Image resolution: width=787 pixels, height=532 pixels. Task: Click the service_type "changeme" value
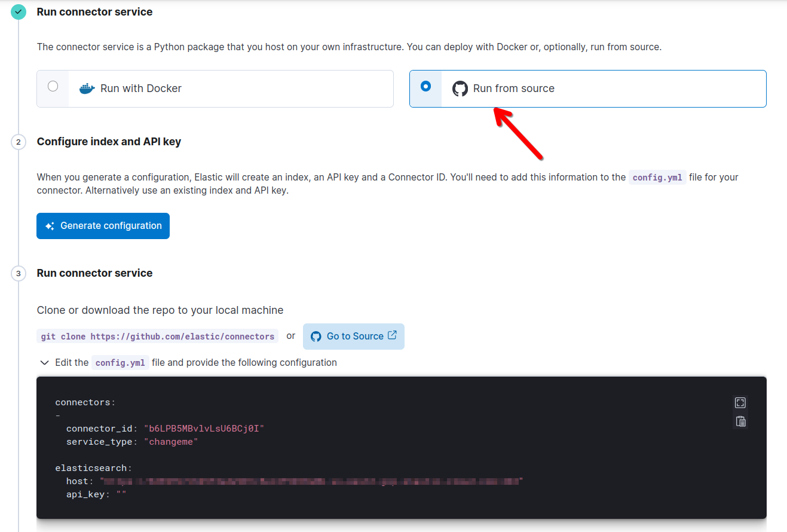171,442
